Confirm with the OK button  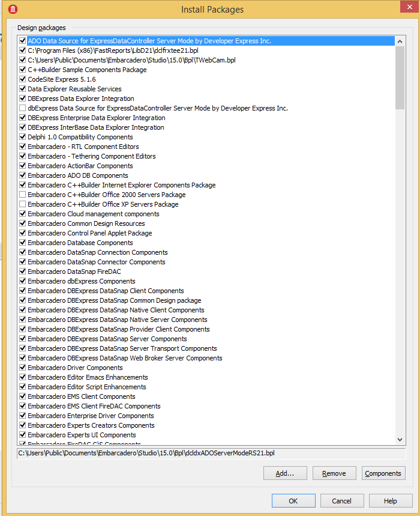(293, 501)
